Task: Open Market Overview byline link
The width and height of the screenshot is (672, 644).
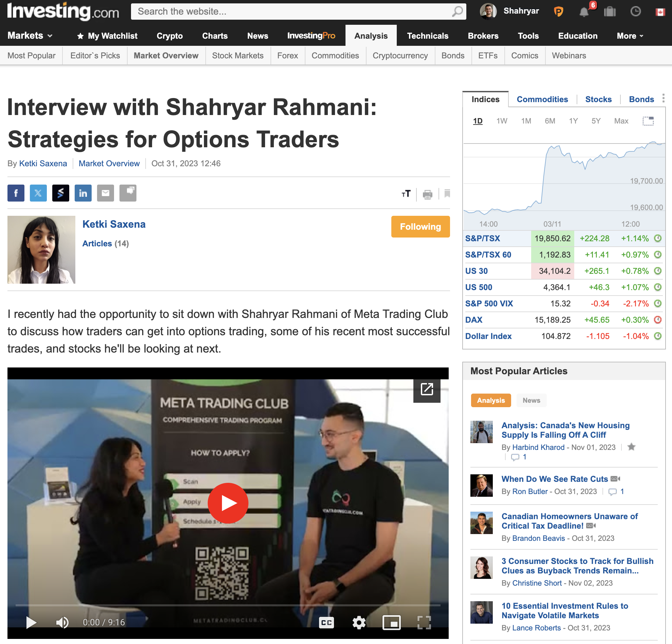Action: (109, 164)
